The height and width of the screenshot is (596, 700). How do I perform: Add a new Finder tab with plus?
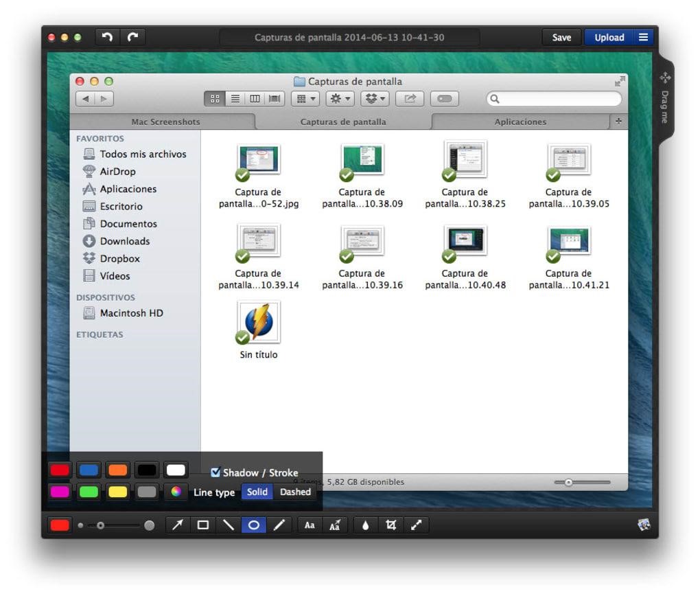tap(618, 121)
